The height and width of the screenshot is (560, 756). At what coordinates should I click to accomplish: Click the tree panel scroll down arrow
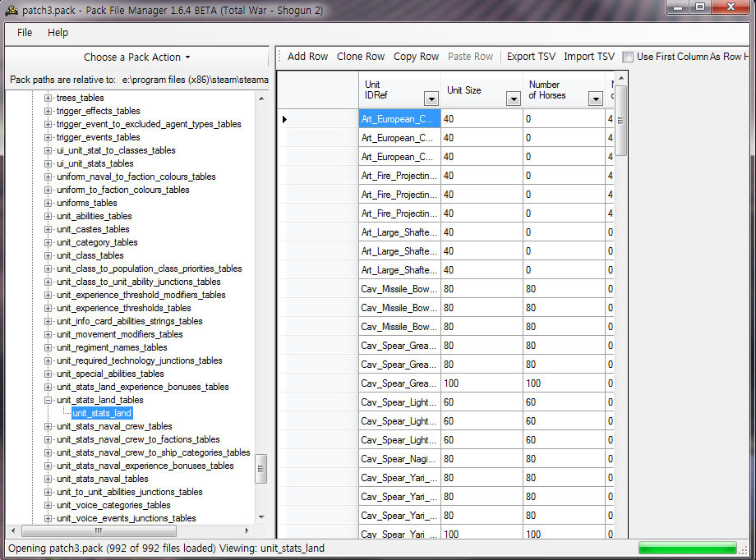pyautogui.click(x=261, y=517)
